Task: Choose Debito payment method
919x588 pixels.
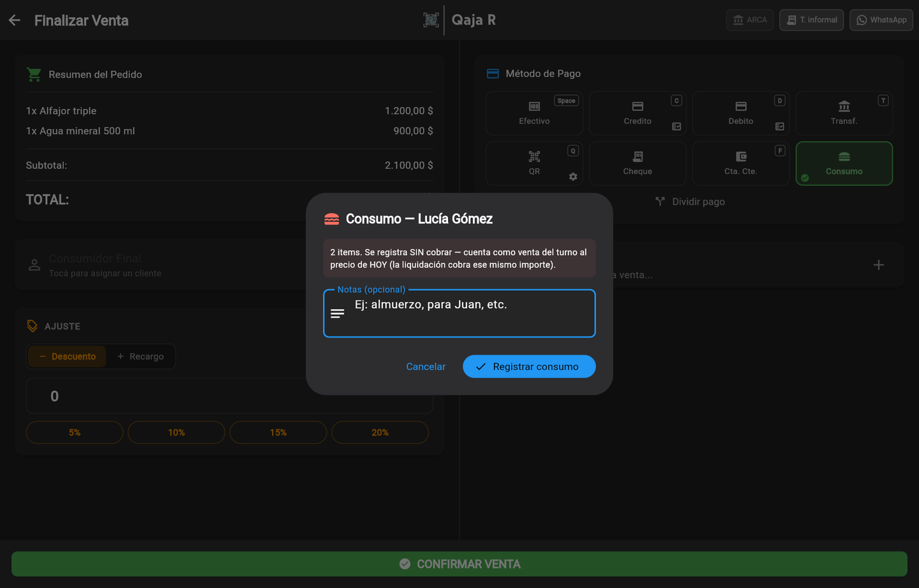Action: pos(740,113)
